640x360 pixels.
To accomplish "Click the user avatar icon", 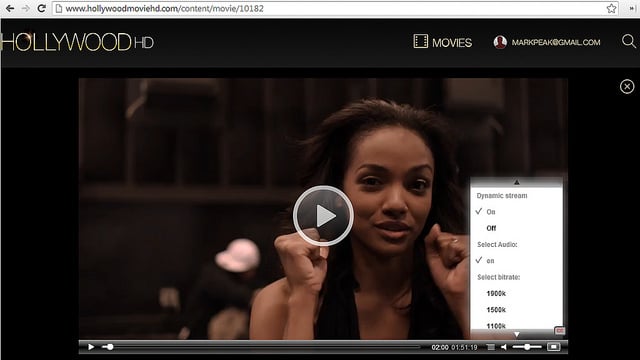I will pyautogui.click(x=500, y=42).
